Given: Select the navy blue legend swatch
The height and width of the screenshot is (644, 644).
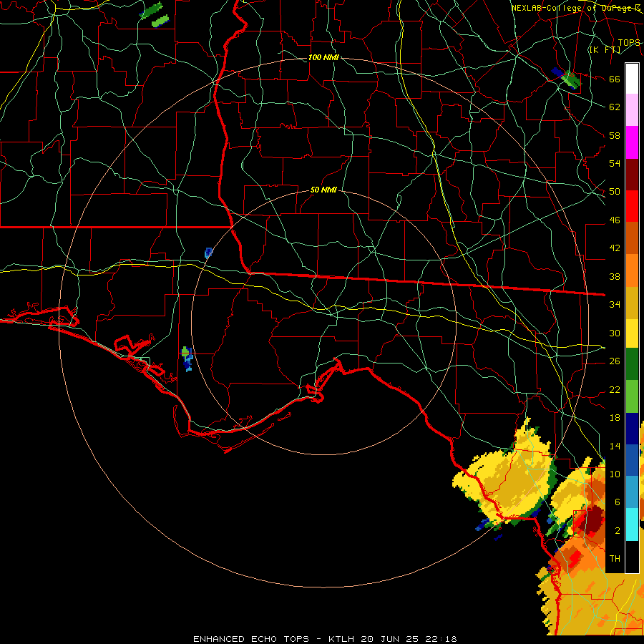Looking at the screenshot, I should pos(632,429).
